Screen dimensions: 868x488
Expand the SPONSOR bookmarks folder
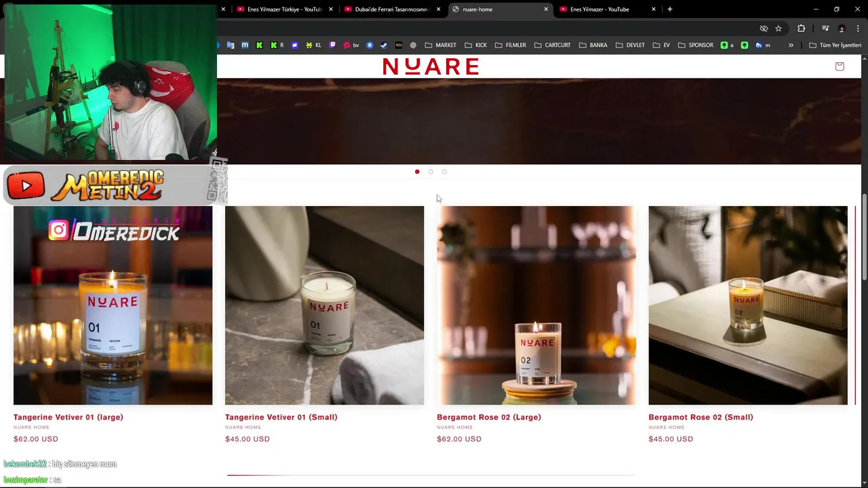695,45
